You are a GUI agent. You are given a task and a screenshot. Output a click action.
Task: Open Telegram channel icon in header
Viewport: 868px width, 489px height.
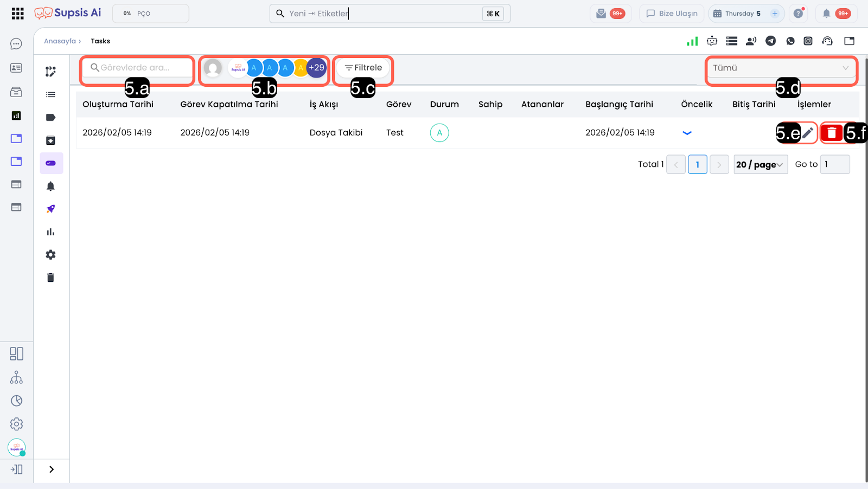point(770,41)
